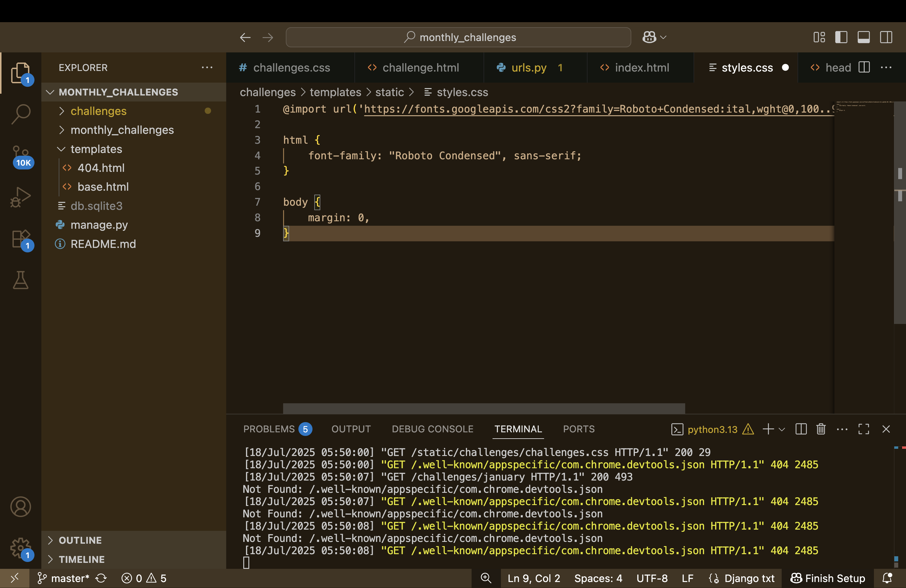
Task: Toggle the Secondary Side Bar
Action: [886, 37]
